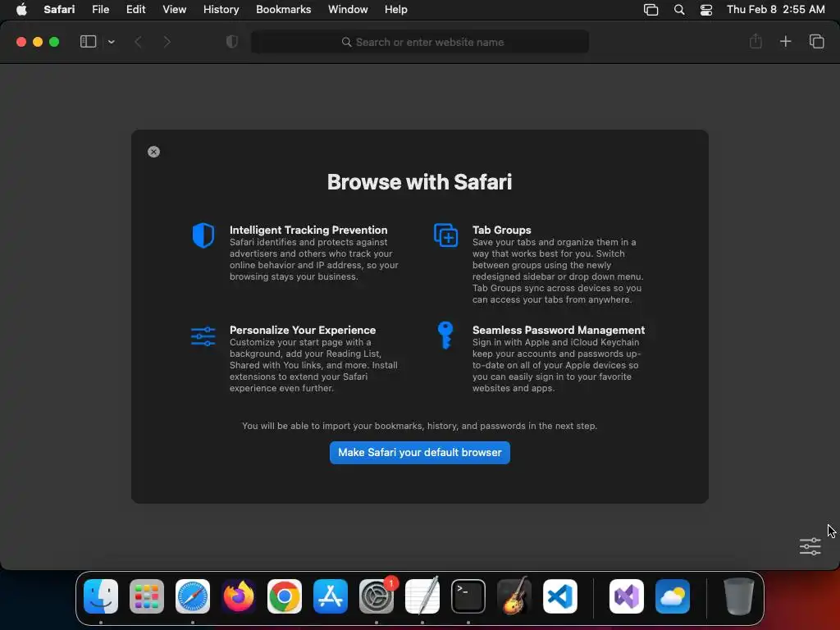Open the View menu

pos(174,9)
